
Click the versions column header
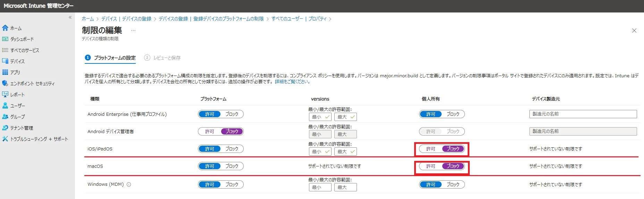click(320, 99)
